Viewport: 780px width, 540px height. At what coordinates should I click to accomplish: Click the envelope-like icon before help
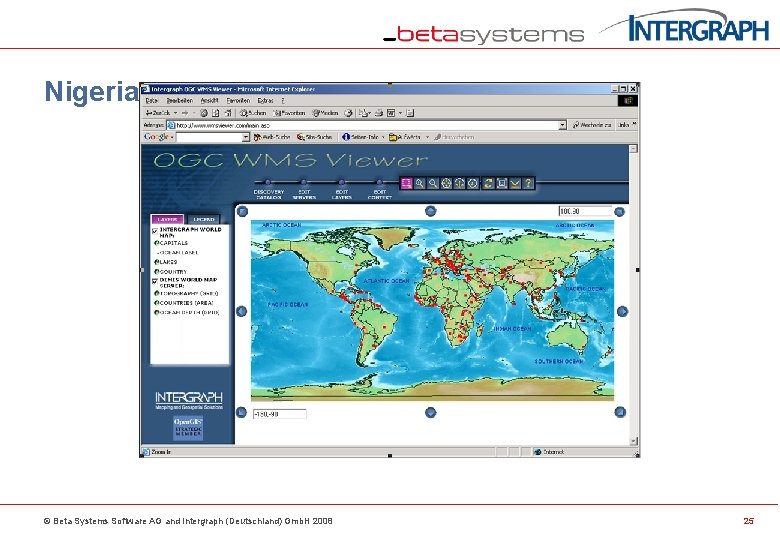[x=515, y=183]
